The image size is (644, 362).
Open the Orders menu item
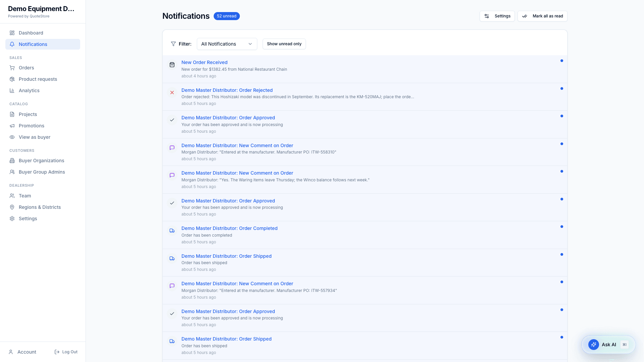coord(43,68)
